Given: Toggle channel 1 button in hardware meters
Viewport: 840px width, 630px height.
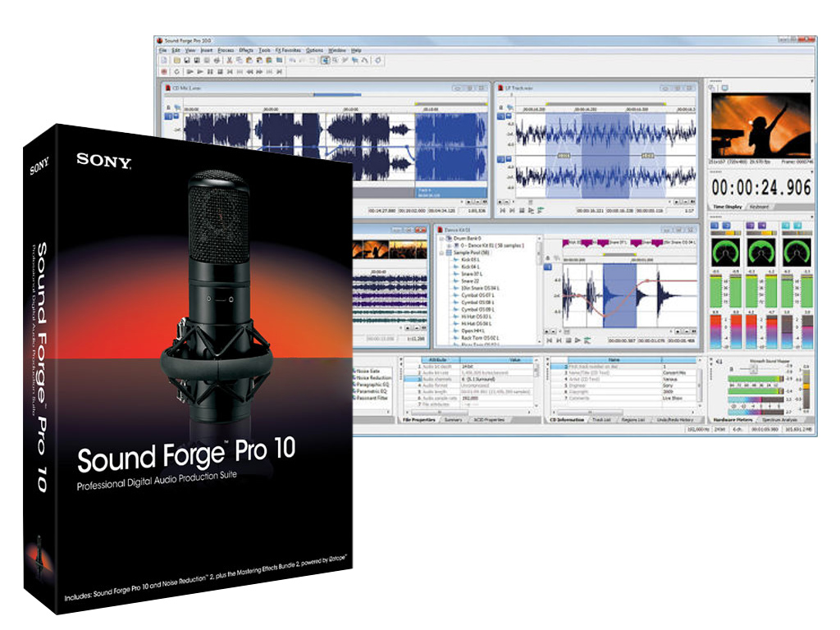Looking at the screenshot, I should 715,226.
